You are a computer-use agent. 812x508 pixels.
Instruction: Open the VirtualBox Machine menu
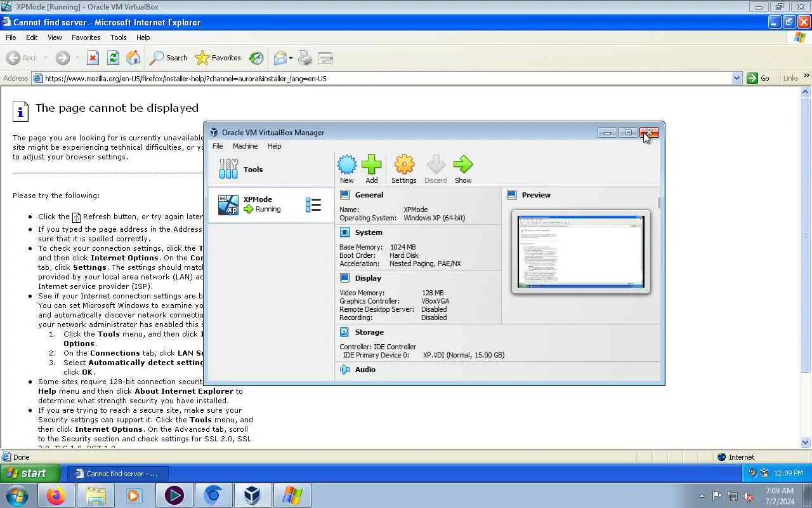point(245,146)
